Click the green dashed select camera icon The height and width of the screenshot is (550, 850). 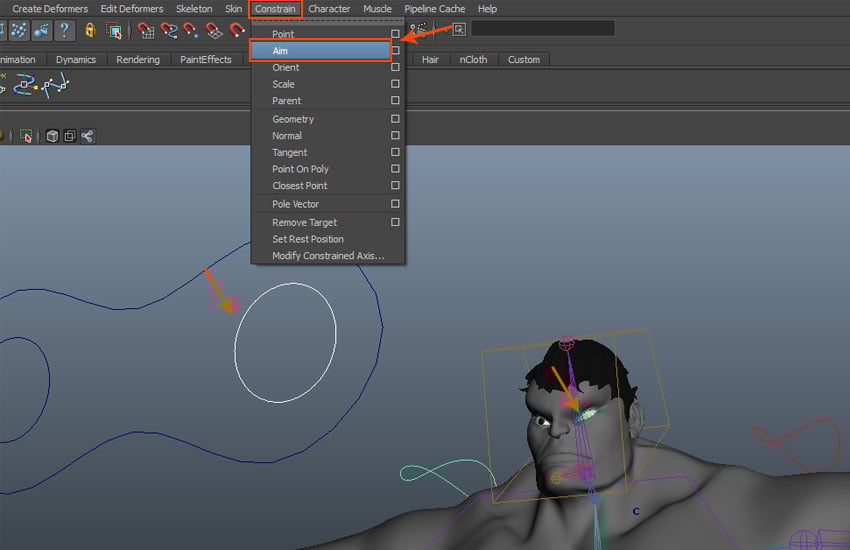click(25, 136)
